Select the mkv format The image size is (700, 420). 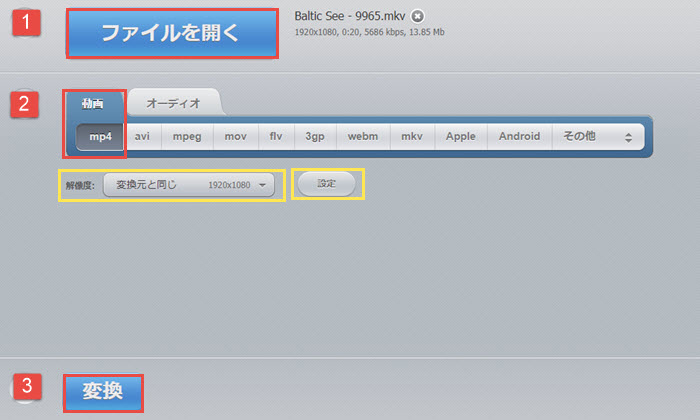[x=412, y=137]
